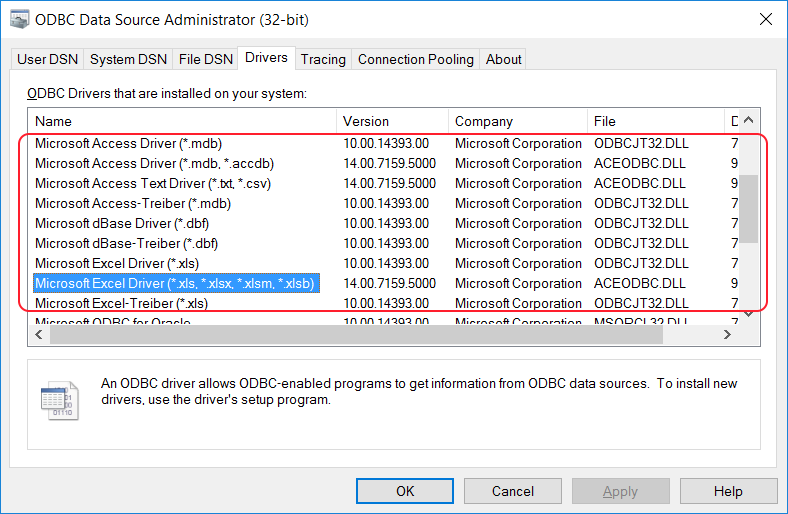Sort drivers by File column header
The image size is (788, 514).
656,121
